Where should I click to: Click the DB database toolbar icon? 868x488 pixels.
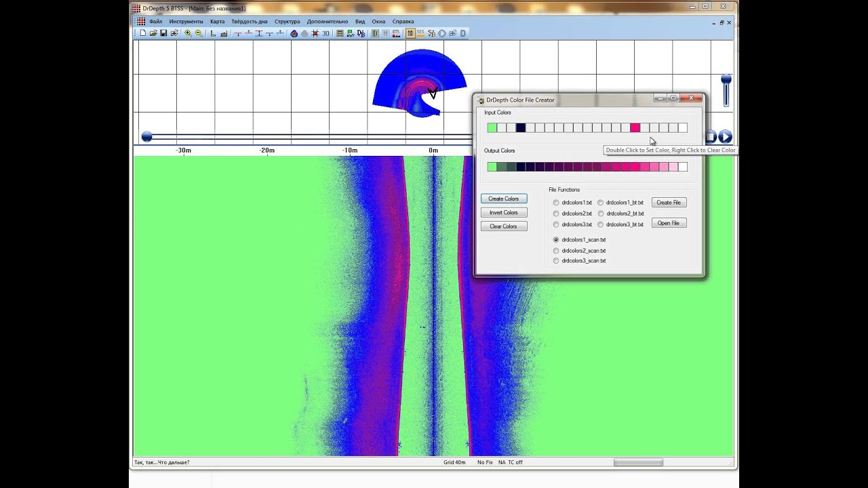(x=361, y=33)
